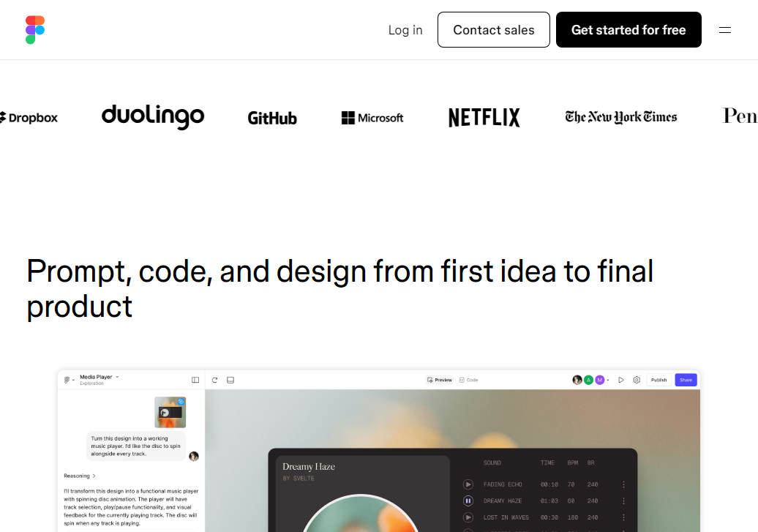
Task: Open more options for Dreamy Haze row
Action: point(623,501)
